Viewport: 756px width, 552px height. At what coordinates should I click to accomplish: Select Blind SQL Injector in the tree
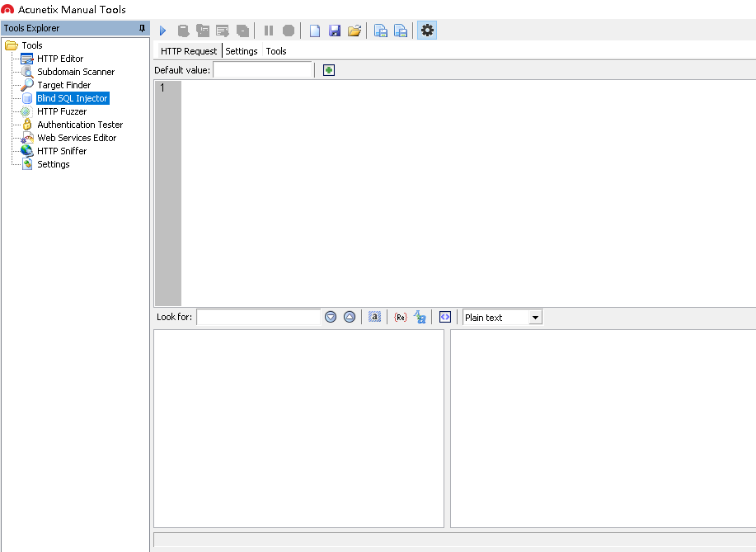tap(73, 98)
